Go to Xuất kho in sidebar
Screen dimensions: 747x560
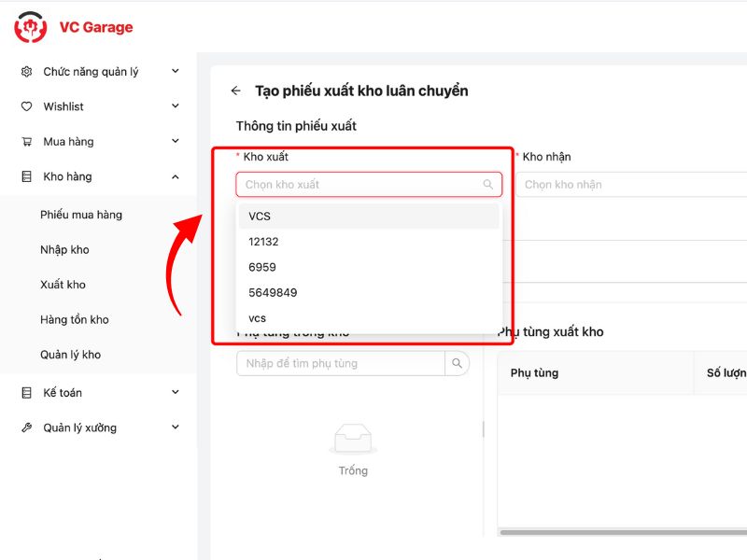(x=63, y=285)
